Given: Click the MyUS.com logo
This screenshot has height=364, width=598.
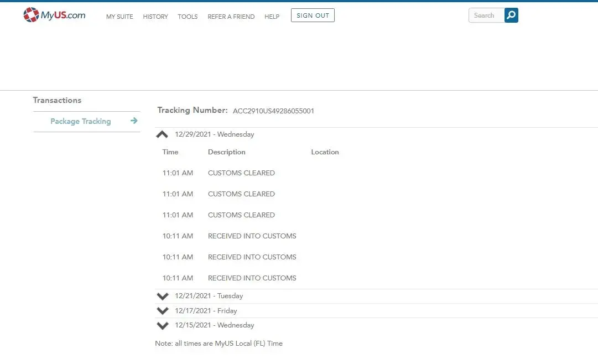Looking at the screenshot, I should tap(54, 15).
